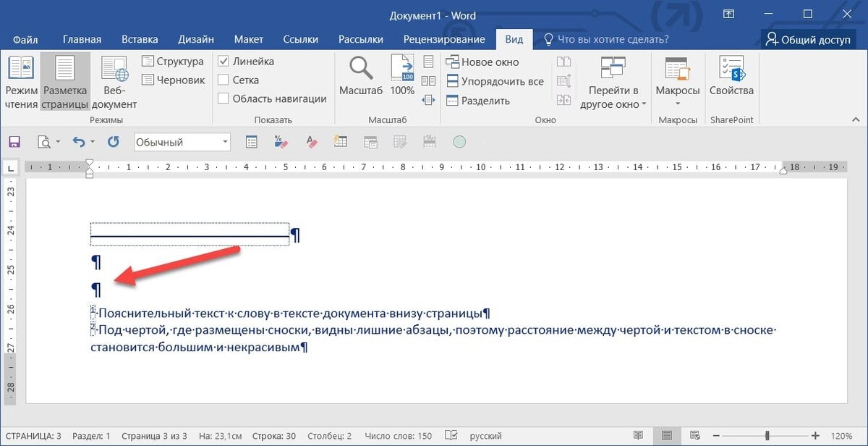This screenshot has width=868, height=446.
Task: Click the save floppy disk icon
Action: point(14,142)
